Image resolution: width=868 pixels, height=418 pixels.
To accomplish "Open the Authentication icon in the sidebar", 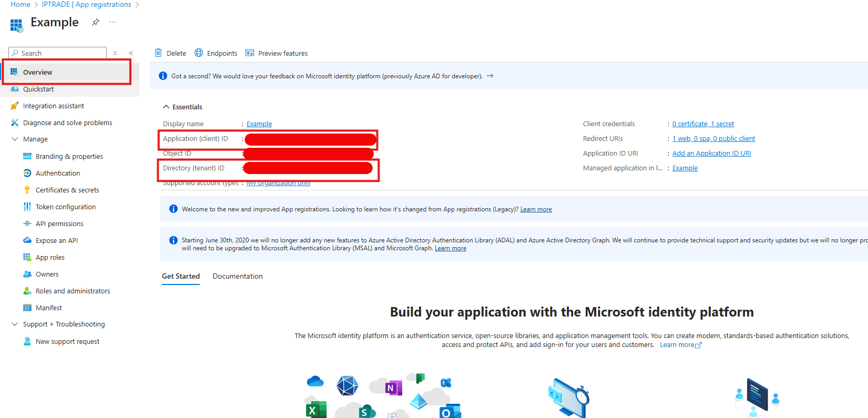I will (x=27, y=173).
